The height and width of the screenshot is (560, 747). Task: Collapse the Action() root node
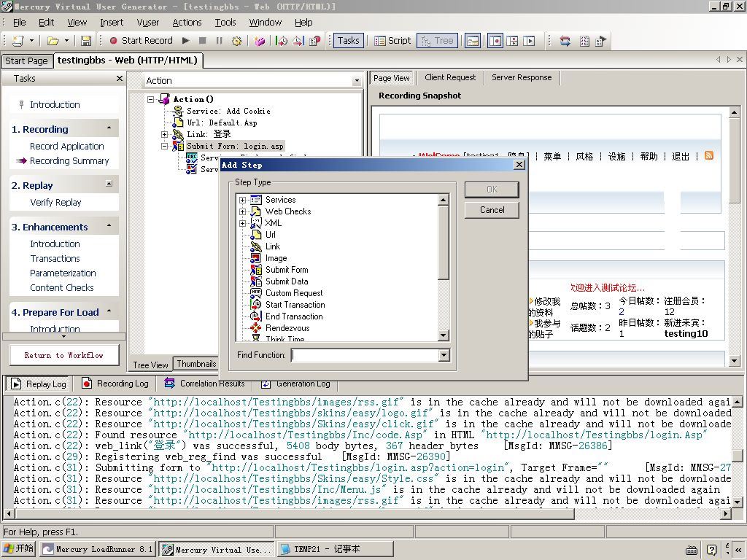pos(150,99)
